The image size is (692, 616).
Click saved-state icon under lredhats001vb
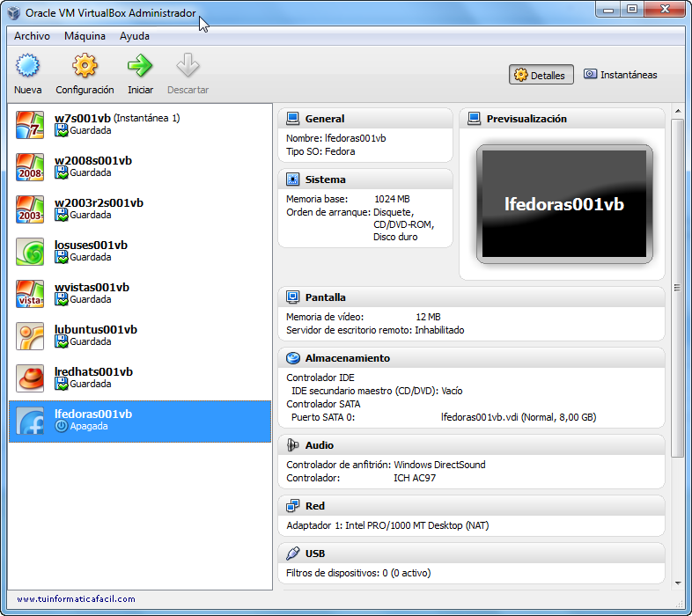[x=61, y=384]
